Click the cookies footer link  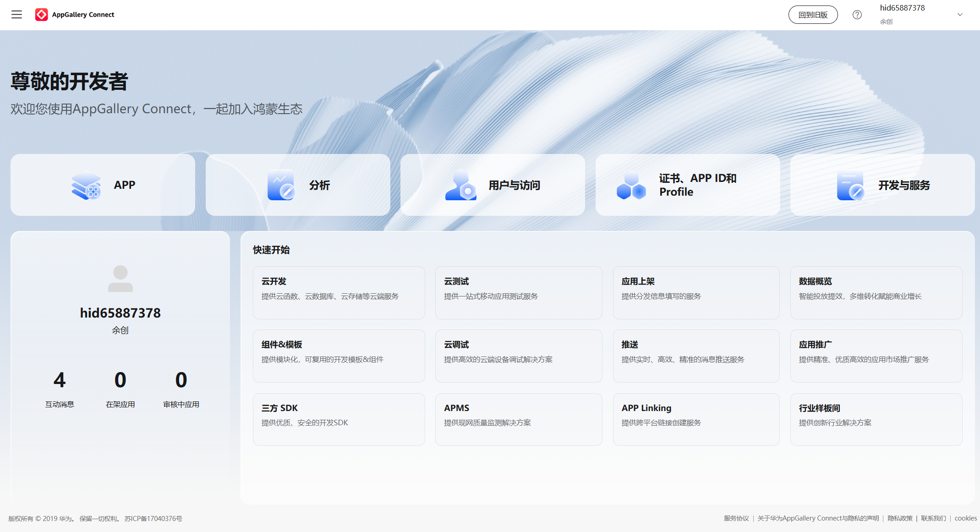click(965, 518)
